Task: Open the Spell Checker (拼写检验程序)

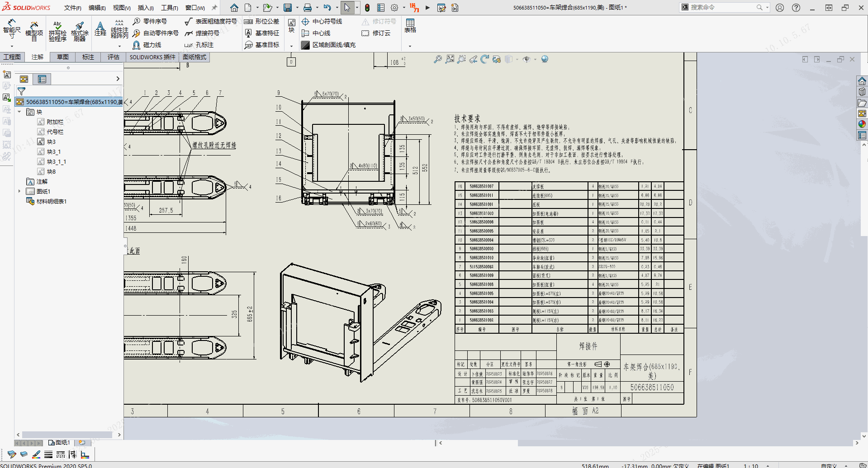Action: (x=57, y=31)
